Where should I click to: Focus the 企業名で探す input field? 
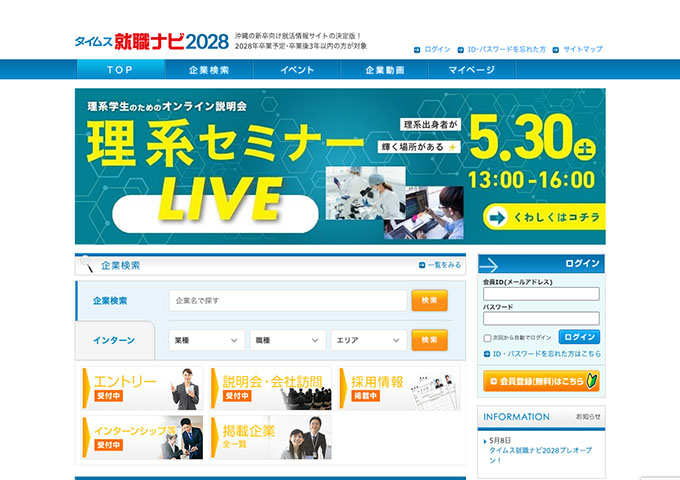(288, 300)
